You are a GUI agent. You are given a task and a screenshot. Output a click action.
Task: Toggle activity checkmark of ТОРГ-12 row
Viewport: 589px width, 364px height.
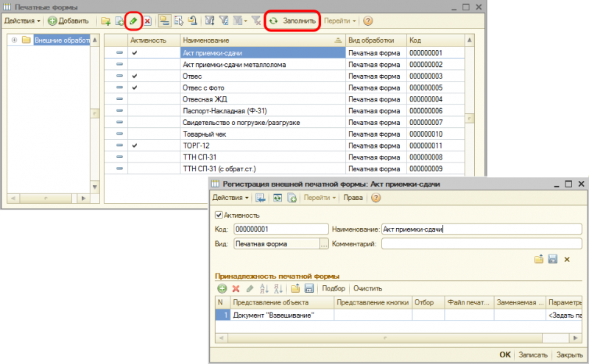(135, 146)
